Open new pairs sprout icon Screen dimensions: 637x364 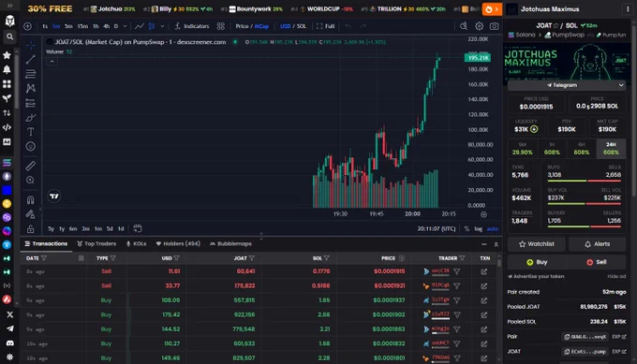7,98
